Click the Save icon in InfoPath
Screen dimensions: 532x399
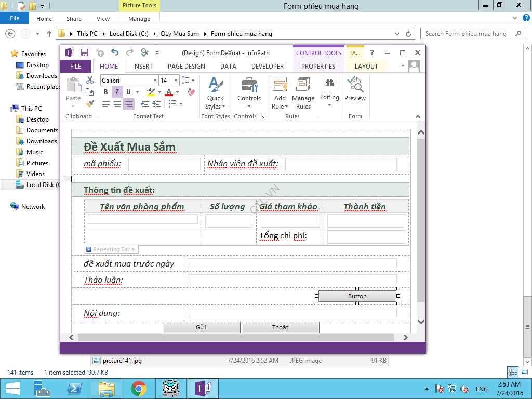[85, 52]
